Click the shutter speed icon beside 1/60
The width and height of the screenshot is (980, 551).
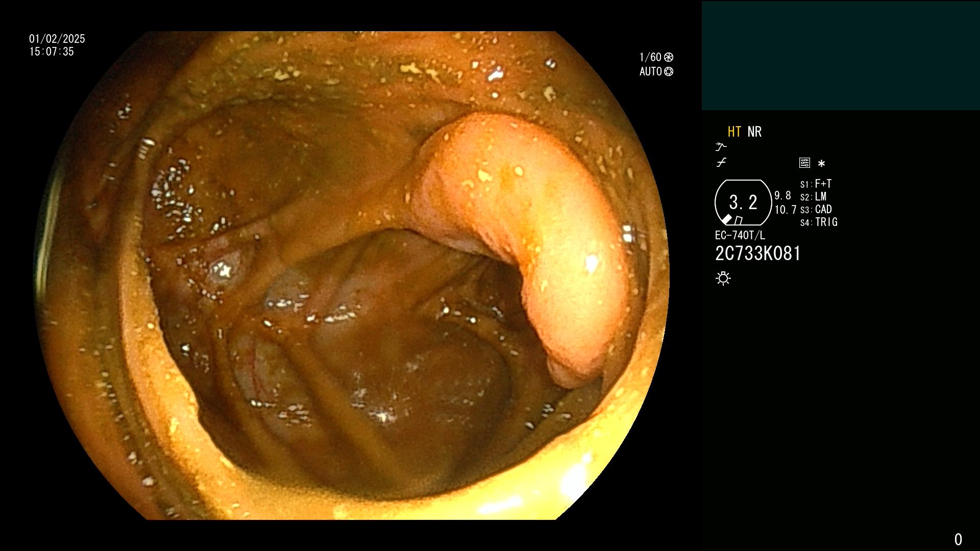click(669, 57)
